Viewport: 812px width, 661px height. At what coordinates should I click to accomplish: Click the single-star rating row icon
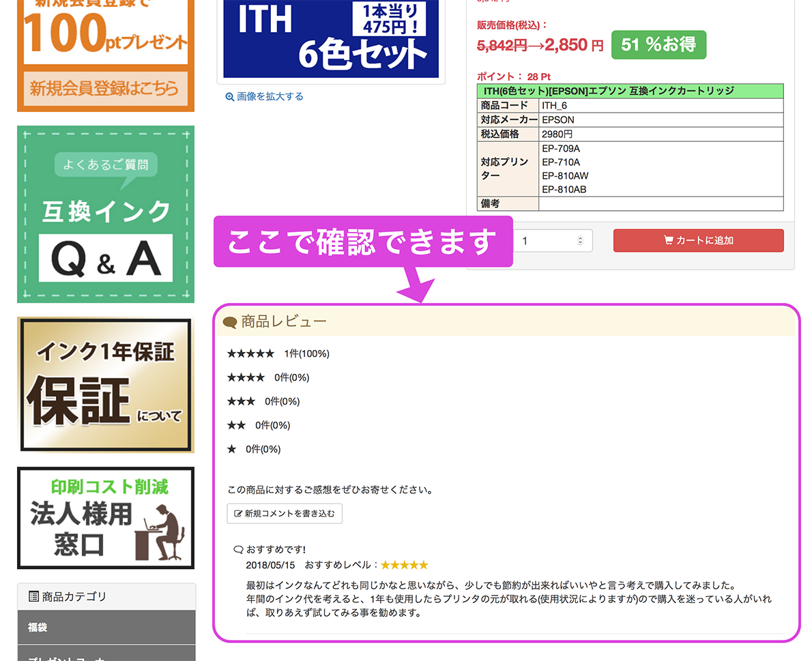point(231,449)
